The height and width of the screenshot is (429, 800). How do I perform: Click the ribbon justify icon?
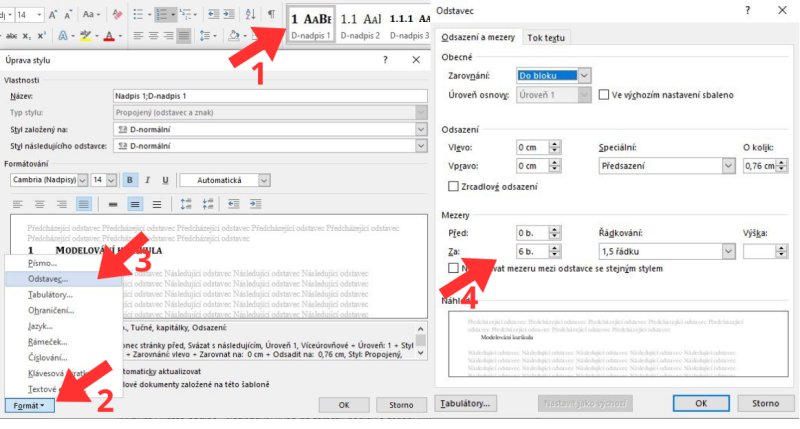pos(184,36)
